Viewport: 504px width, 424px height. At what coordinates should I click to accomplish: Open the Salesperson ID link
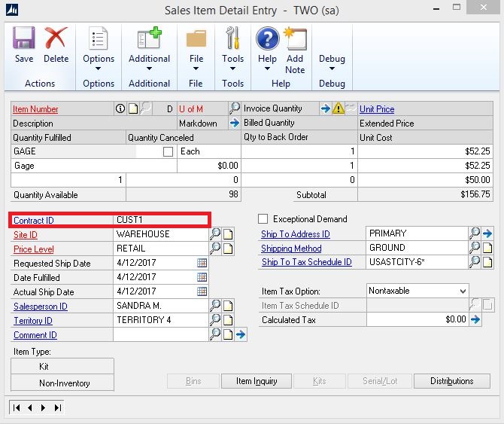click(41, 307)
